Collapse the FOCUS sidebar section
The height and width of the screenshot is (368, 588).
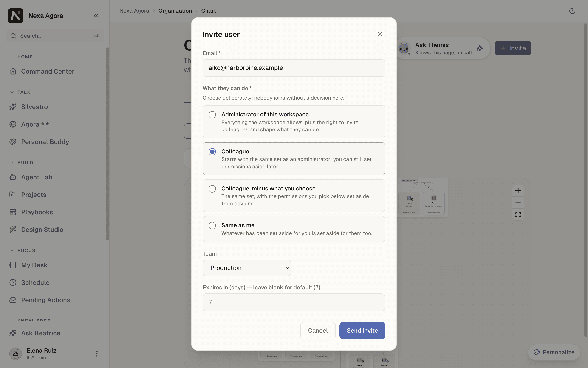(22, 250)
